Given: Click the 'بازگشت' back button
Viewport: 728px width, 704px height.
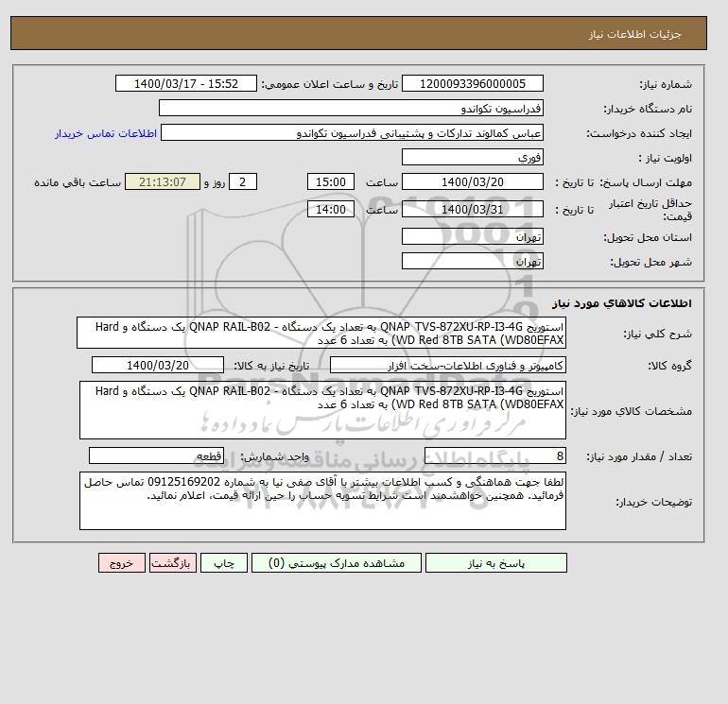Looking at the screenshot, I should [x=173, y=563].
